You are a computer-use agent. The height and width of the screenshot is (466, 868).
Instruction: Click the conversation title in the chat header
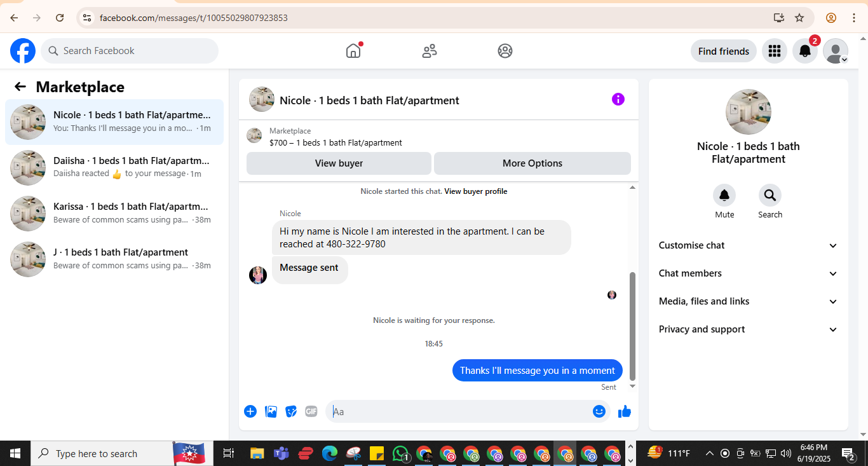click(369, 100)
